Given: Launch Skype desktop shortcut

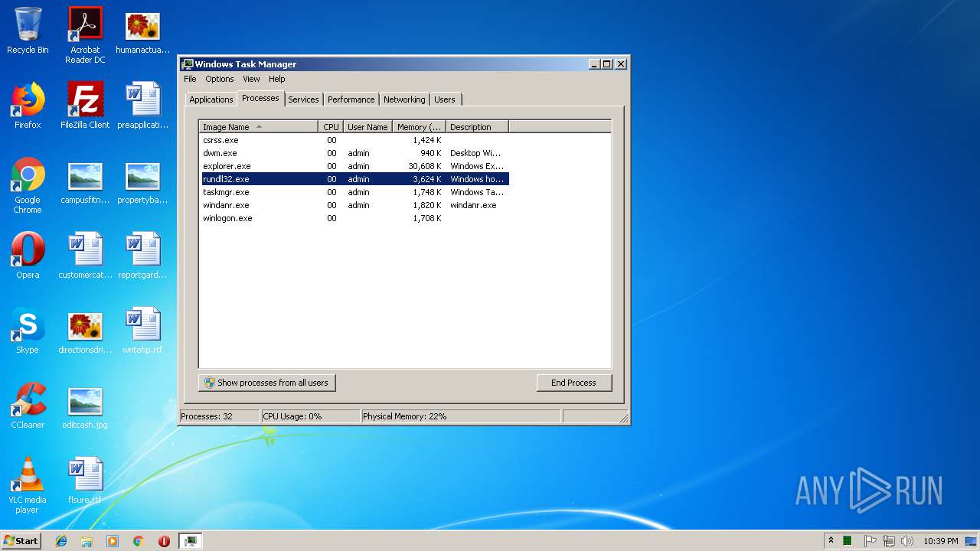Looking at the screenshot, I should [28, 331].
